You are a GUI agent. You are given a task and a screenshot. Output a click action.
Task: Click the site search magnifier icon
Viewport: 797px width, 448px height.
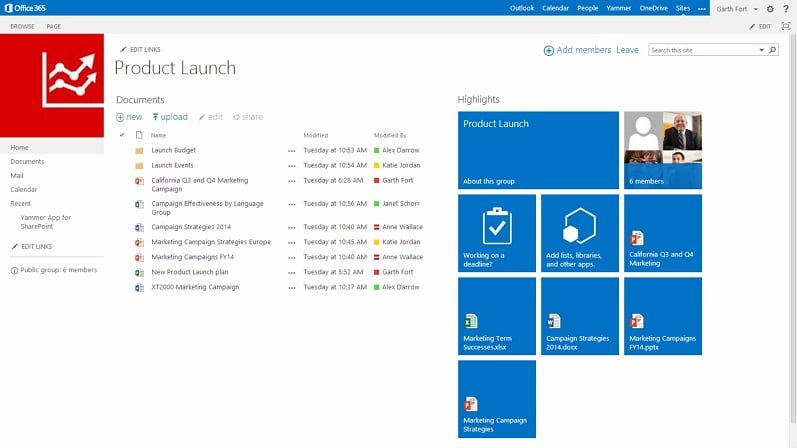point(773,50)
